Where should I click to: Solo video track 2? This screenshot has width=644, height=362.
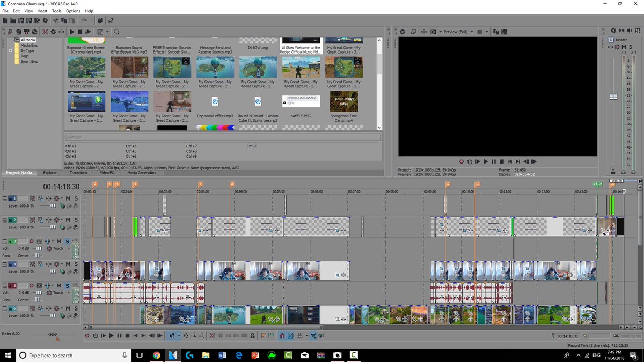[x=76, y=220]
